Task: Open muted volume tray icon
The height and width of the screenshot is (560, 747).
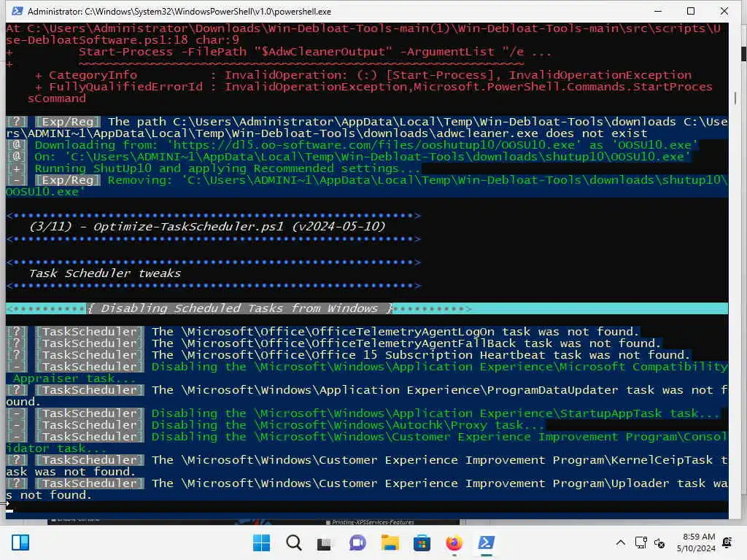Action: pyautogui.click(x=659, y=542)
